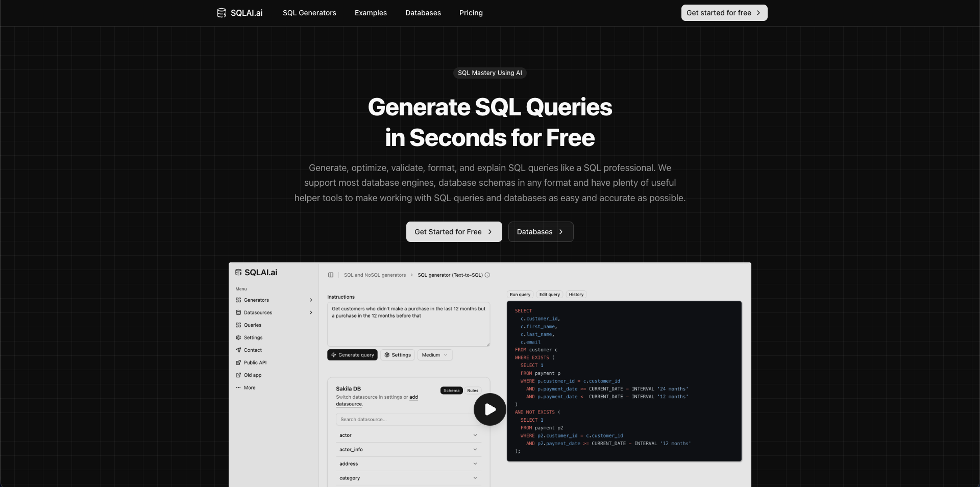The width and height of the screenshot is (980, 487).
Task: Click the 'Sakila DB' title
Action: [x=348, y=389]
